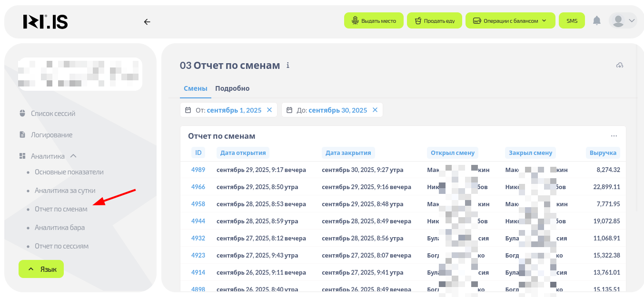Clear the 'От' start date filter
Image resolution: width=644 pixels, height=297 pixels.
[269, 110]
